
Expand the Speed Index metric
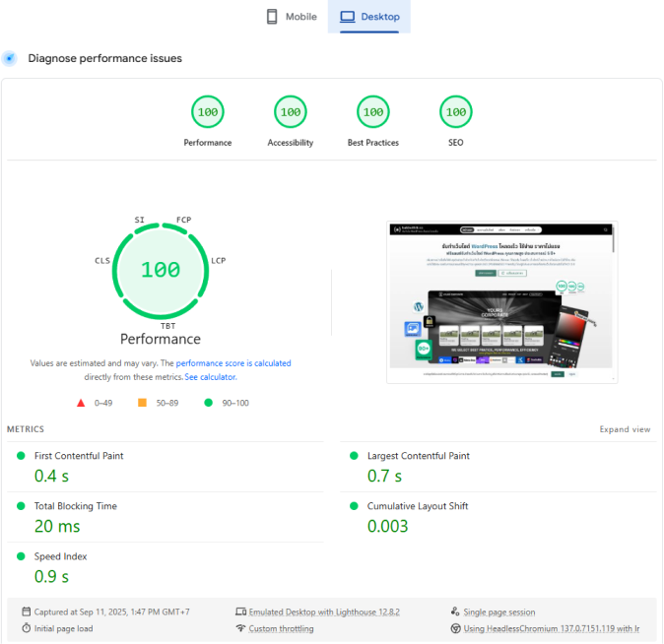tap(166, 567)
